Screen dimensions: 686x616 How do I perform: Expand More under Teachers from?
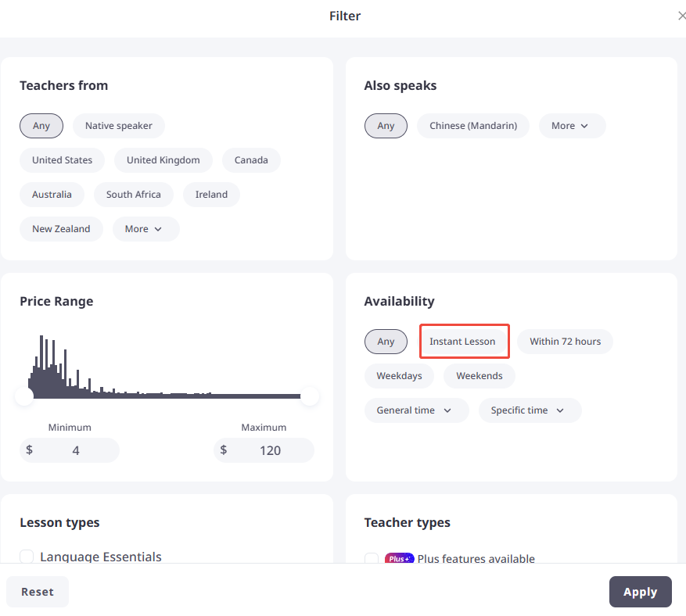(x=145, y=229)
